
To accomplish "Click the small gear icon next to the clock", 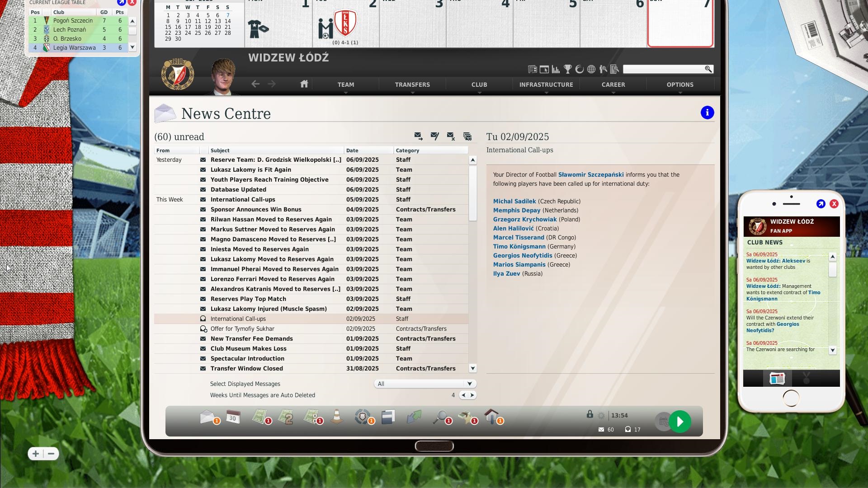I will click(x=601, y=416).
